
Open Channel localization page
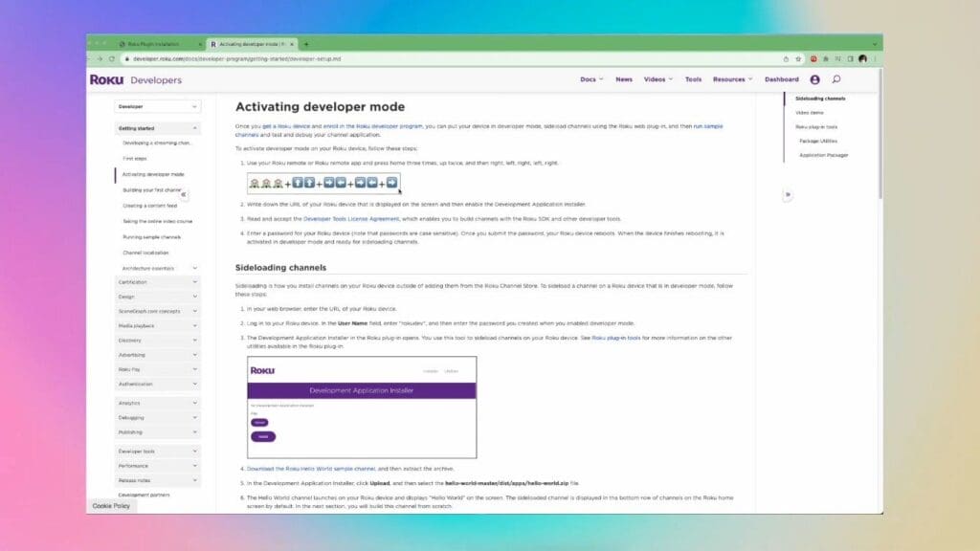145,253
